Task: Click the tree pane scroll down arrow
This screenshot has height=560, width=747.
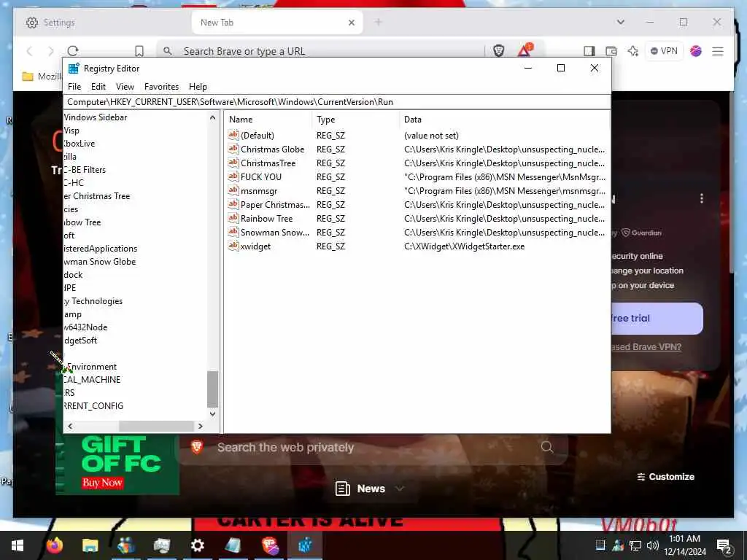Action: tap(212, 414)
